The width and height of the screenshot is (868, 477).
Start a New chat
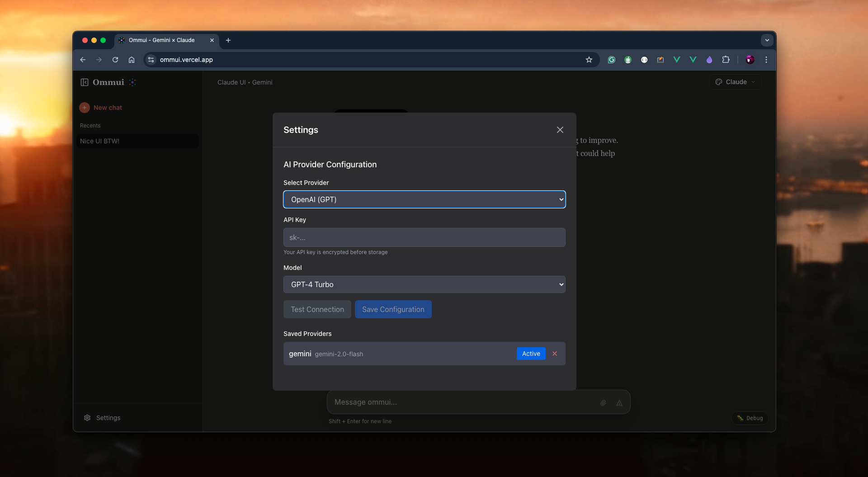(x=101, y=108)
